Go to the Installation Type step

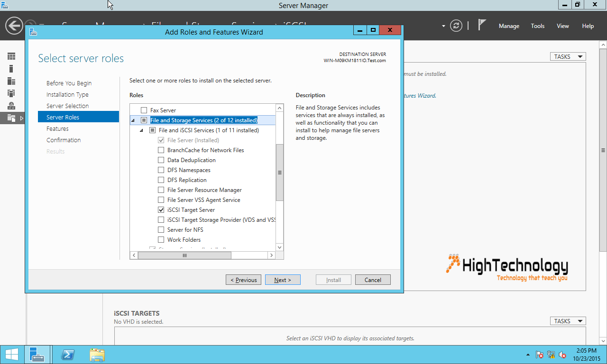pos(67,94)
